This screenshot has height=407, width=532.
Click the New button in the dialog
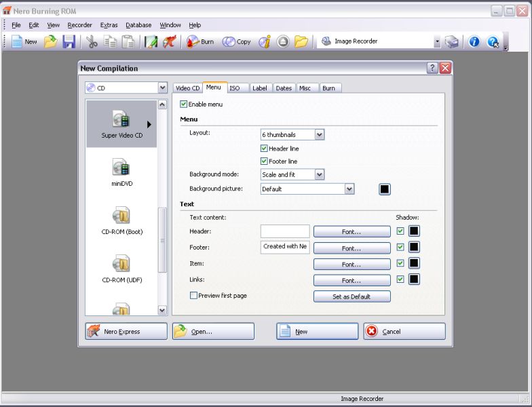coord(318,331)
